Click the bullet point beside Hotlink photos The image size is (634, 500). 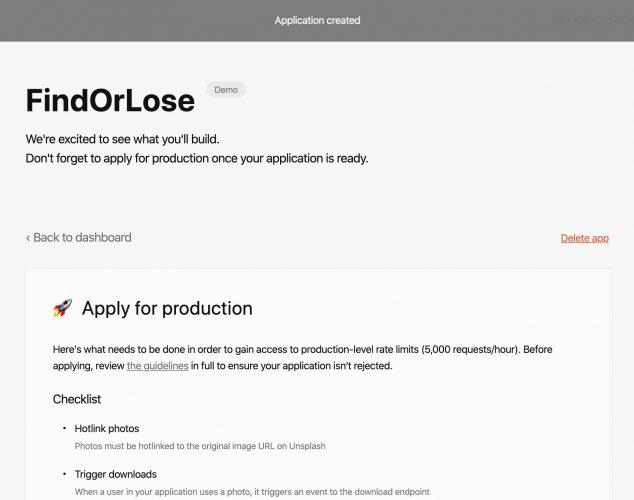(x=64, y=429)
